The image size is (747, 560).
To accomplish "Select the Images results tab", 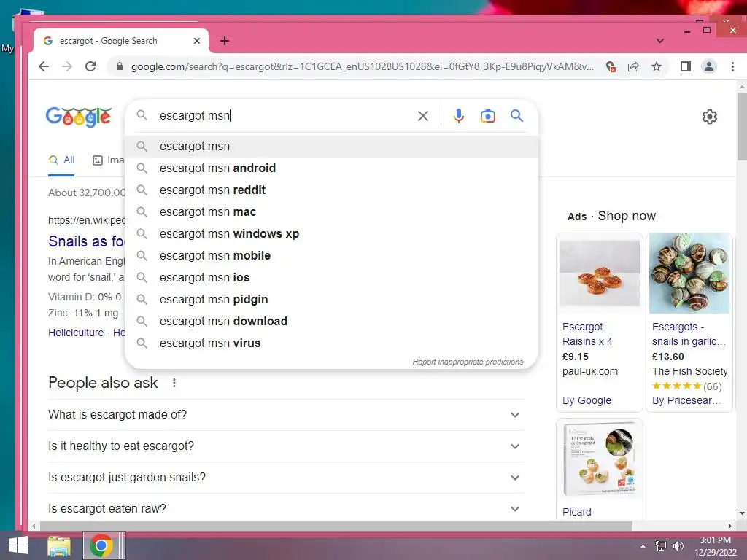I will [x=108, y=160].
